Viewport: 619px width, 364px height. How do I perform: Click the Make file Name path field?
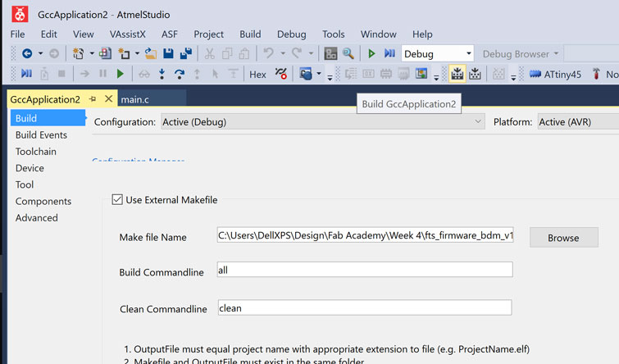[365, 235]
